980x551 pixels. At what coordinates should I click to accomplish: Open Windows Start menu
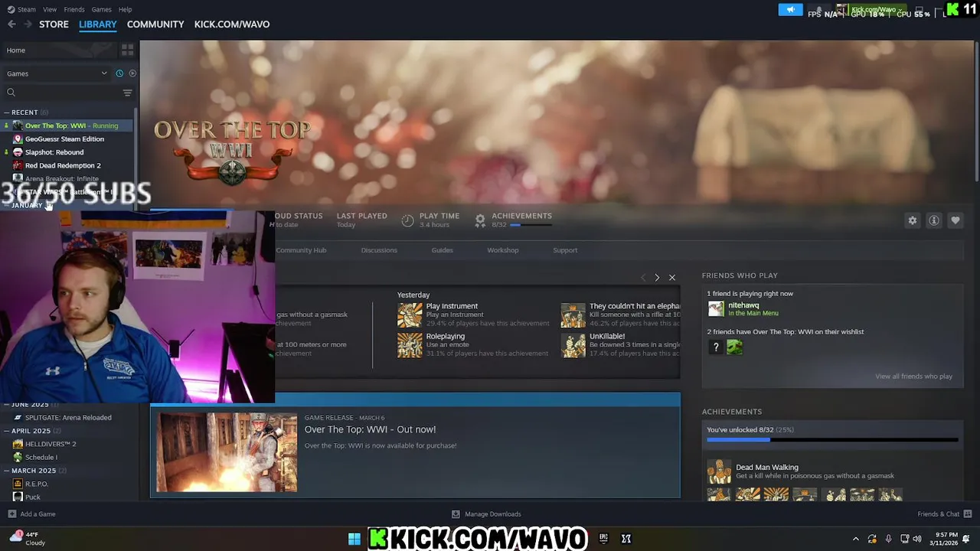click(354, 539)
